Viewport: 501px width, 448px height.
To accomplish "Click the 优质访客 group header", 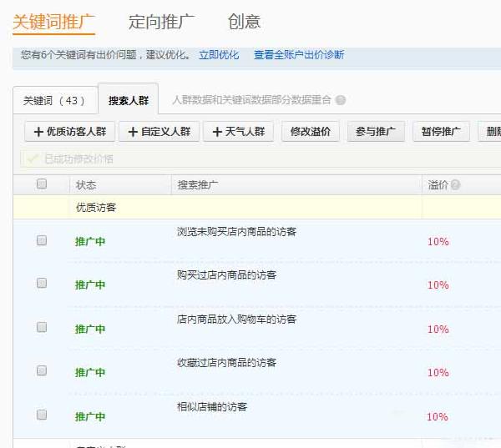I will [96, 208].
